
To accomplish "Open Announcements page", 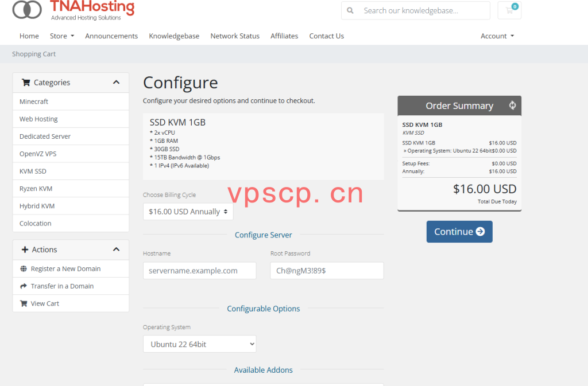I will pos(111,36).
